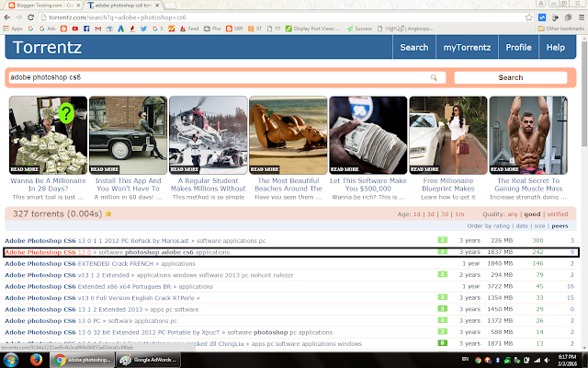Image resolution: width=588 pixels, height=368 pixels.
Task: Reload the page with the refresh icon
Action: 30,17
